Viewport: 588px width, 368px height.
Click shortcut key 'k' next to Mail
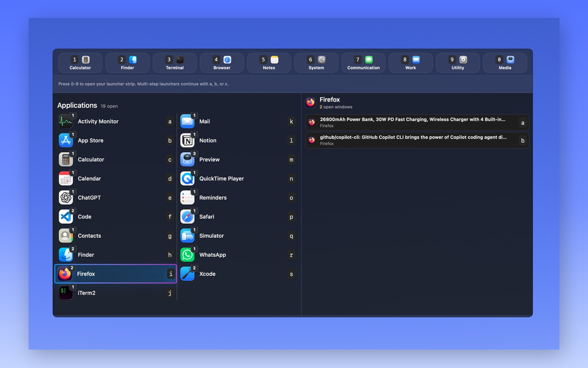coord(291,121)
